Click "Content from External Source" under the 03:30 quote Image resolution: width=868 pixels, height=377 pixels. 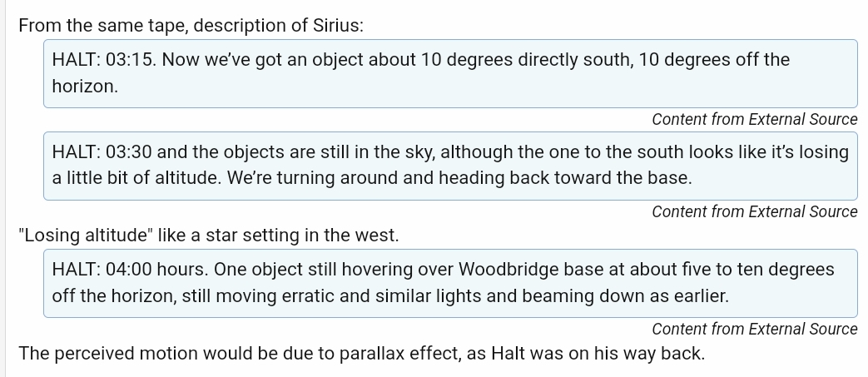point(754,211)
